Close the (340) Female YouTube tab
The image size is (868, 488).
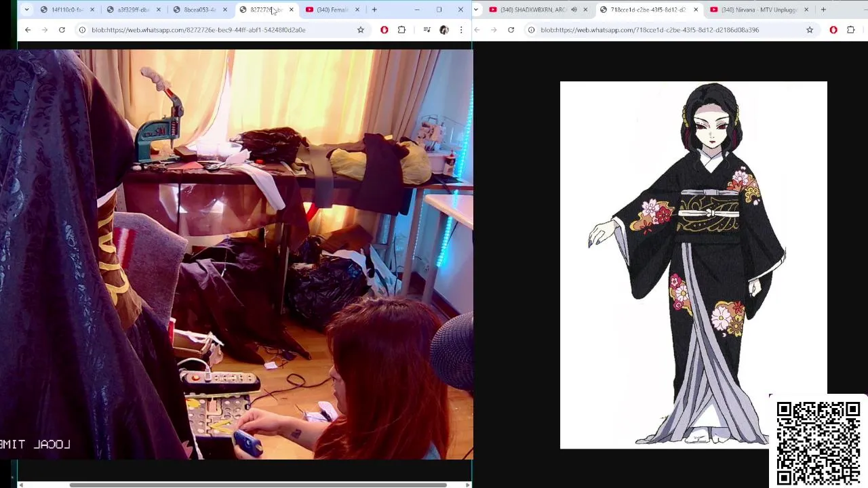pyautogui.click(x=357, y=9)
